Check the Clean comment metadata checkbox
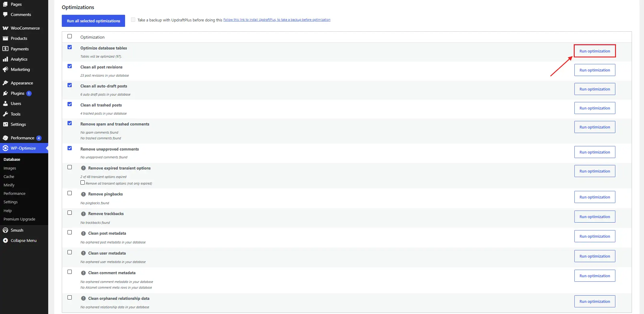 (70, 272)
